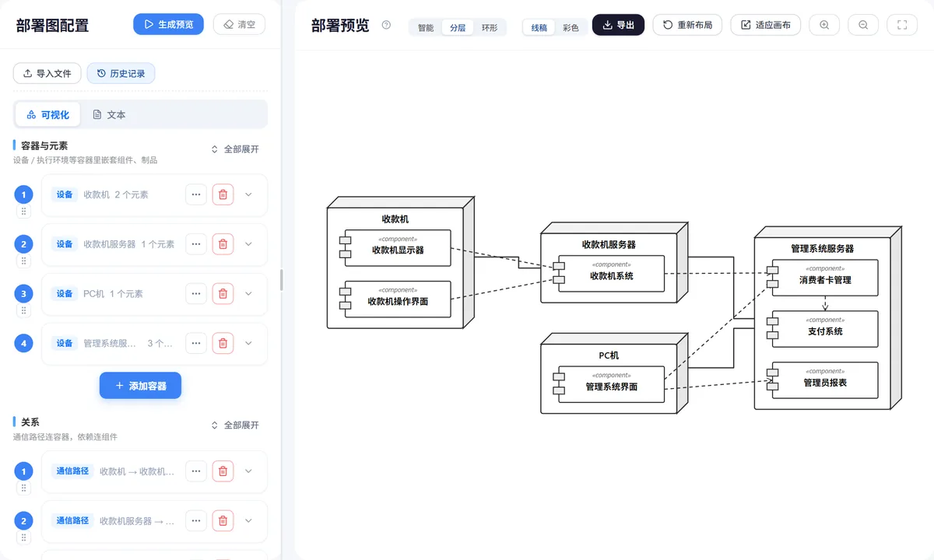
Task: Open more options for 收款机服务器 row
Action: (x=196, y=244)
